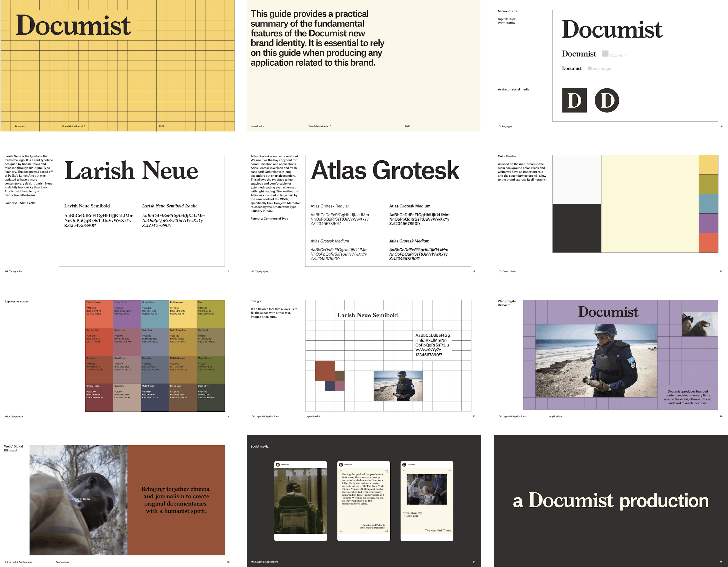728x567 pixels.
Task: Select the Clay Creek swatch
Action: 211,342
